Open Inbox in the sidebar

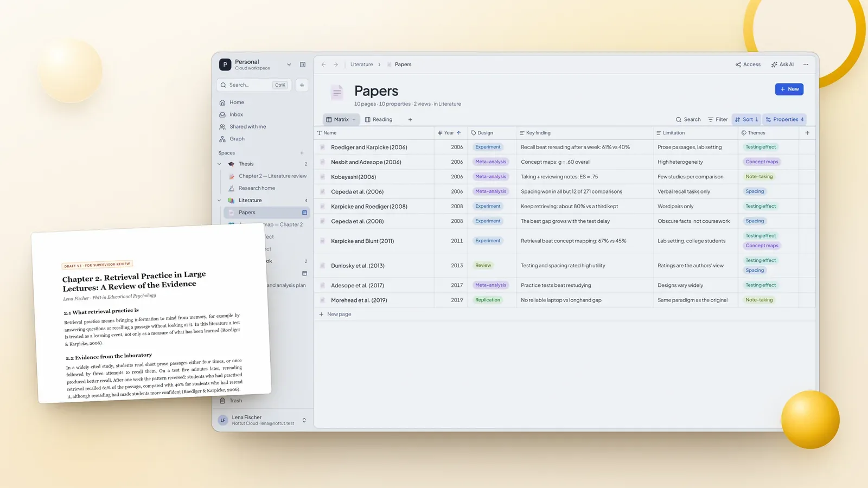pyautogui.click(x=231, y=115)
